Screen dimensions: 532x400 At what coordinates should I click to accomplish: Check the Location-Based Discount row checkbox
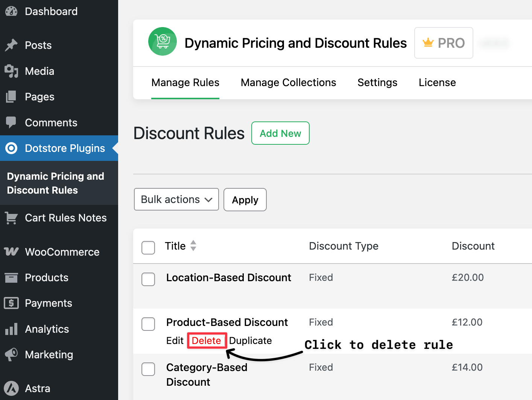pyautogui.click(x=148, y=279)
